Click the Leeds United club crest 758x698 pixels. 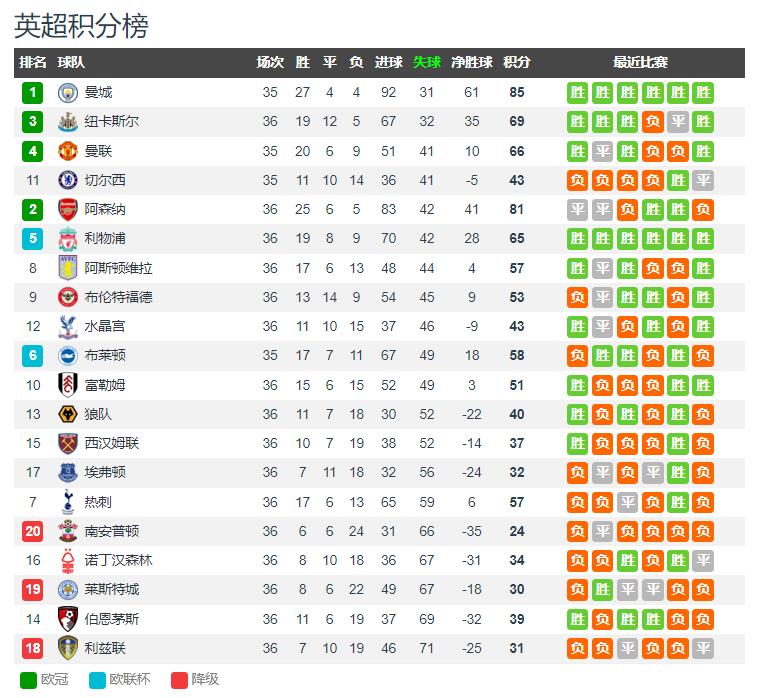[68, 648]
